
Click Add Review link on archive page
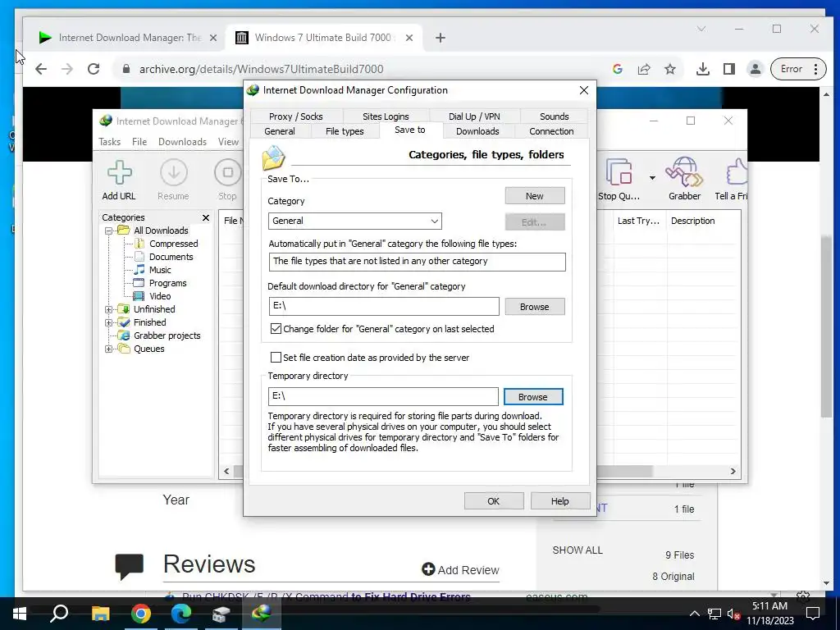click(461, 570)
